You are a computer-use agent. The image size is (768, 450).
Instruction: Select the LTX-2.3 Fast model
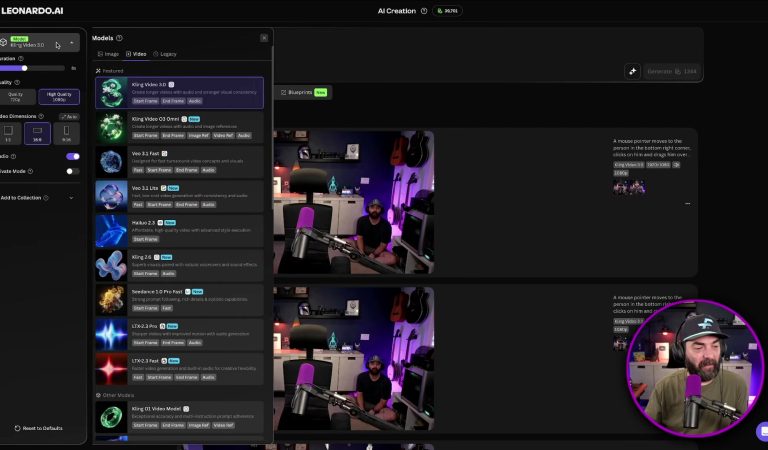click(x=179, y=369)
